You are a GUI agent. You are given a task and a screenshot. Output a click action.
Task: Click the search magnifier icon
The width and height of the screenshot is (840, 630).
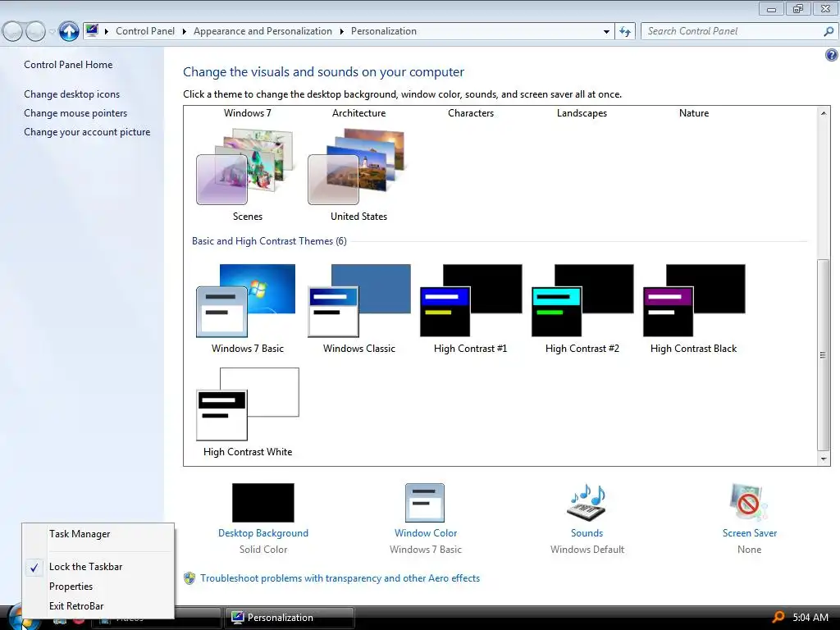click(x=829, y=31)
